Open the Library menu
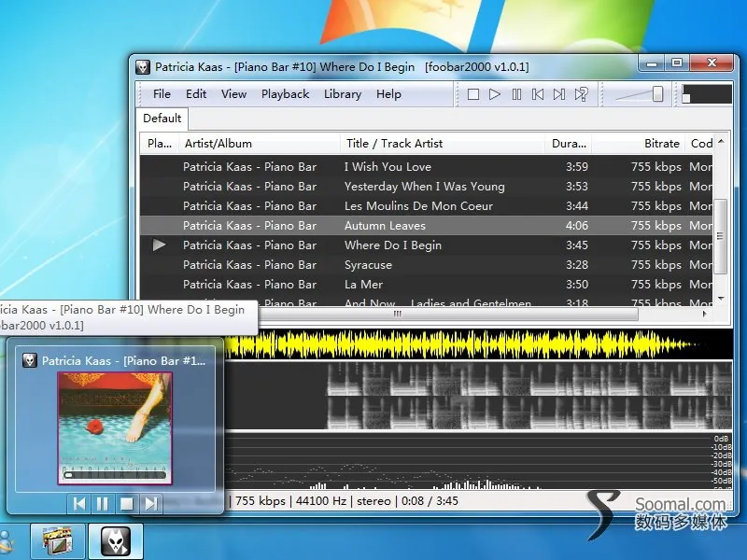The image size is (747, 560). click(343, 94)
